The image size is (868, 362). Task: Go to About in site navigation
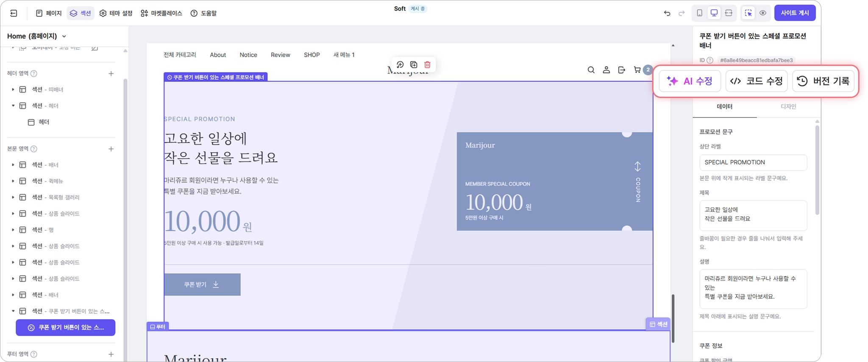(x=218, y=55)
